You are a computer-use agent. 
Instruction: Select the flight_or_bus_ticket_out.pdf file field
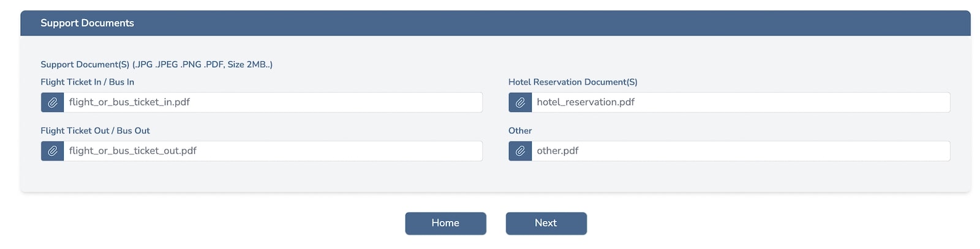[273, 151]
